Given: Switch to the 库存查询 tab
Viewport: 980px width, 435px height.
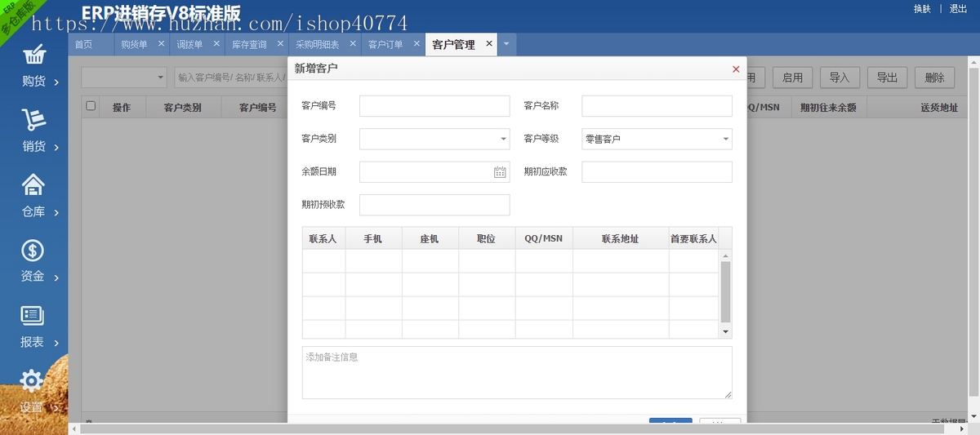Looking at the screenshot, I should click(249, 45).
